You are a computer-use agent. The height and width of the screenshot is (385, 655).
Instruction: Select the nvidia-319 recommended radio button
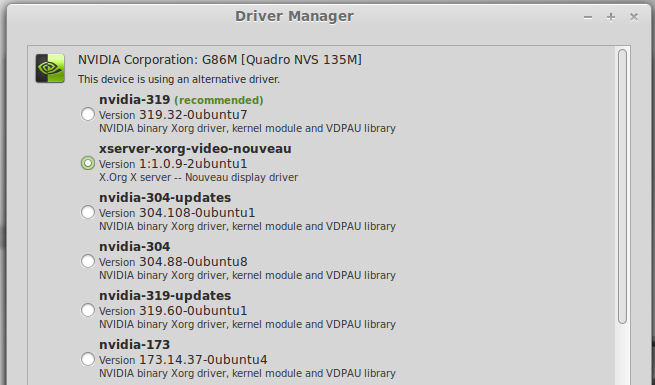[88, 114]
